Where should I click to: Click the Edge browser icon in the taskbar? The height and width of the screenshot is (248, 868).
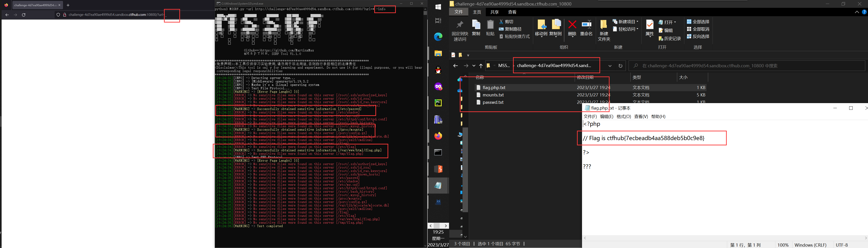coord(438,37)
